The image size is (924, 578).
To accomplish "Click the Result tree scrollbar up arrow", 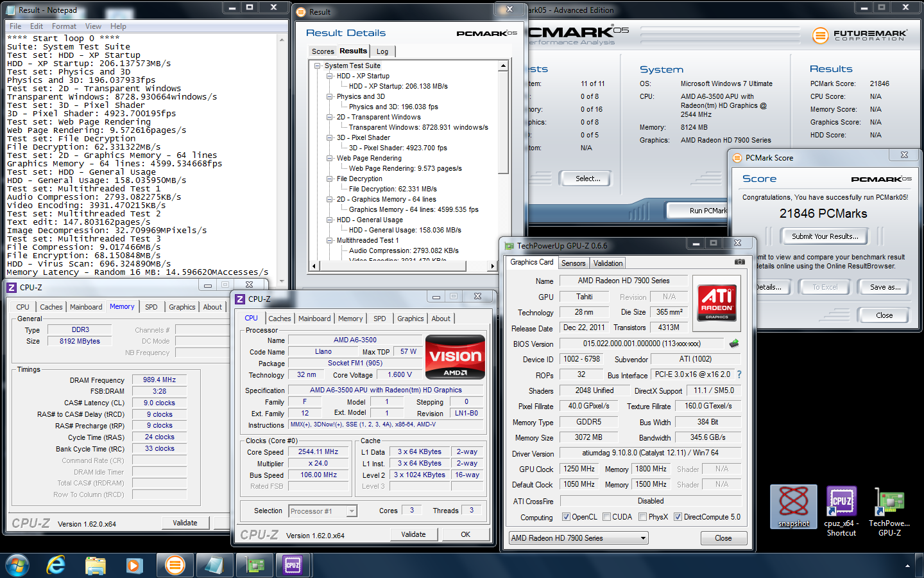I will [x=504, y=66].
